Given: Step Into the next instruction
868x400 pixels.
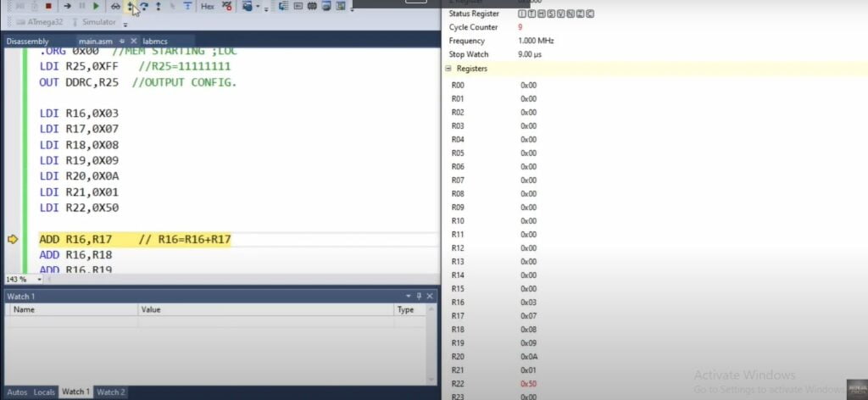Looking at the screenshot, I should tap(130, 6).
